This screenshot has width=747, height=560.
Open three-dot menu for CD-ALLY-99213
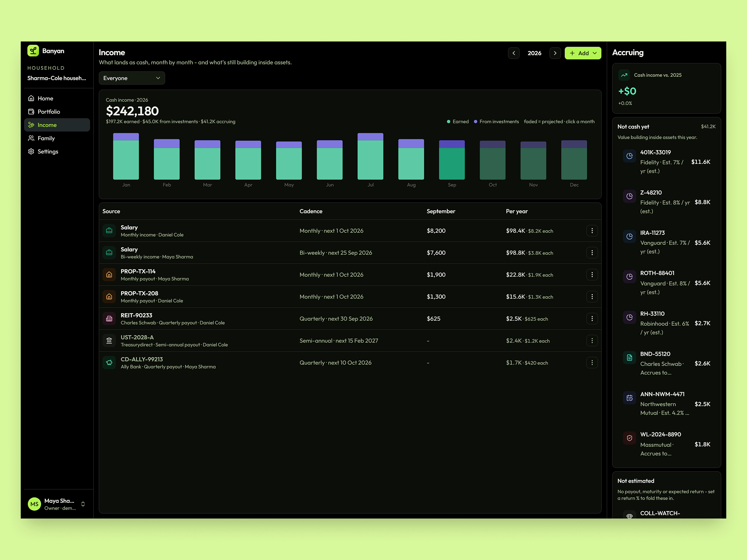click(x=592, y=363)
